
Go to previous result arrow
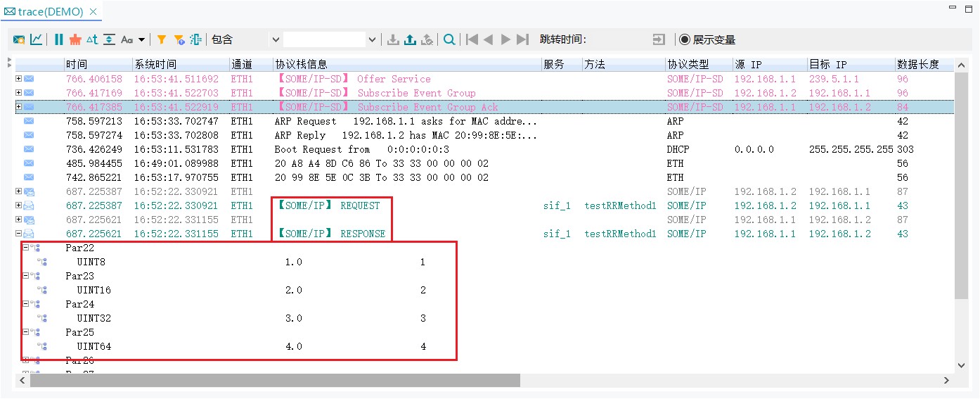[x=489, y=40]
